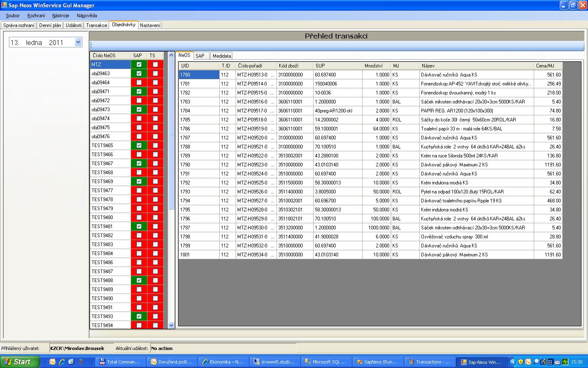The image size is (588, 368).
Task: Sort by the Cena/MJ column header
Action: pyautogui.click(x=548, y=66)
